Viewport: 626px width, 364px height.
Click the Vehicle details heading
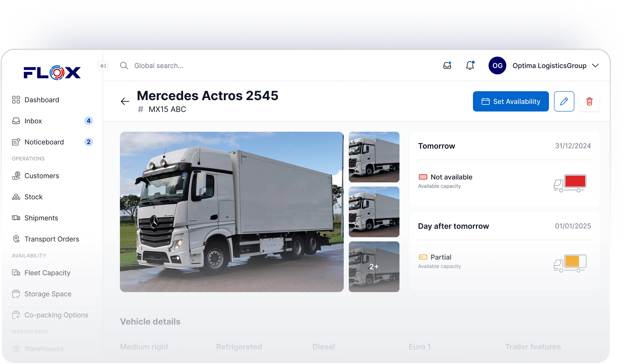[x=150, y=322]
